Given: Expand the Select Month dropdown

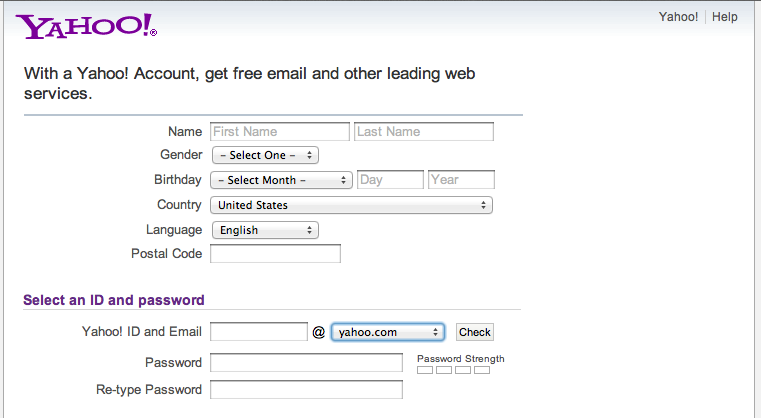Looking at the screenshot, I should [281, 180].
